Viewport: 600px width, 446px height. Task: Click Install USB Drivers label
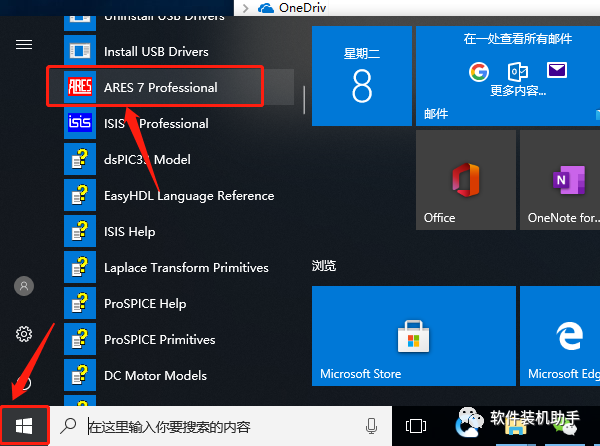[x=156, y=52]
